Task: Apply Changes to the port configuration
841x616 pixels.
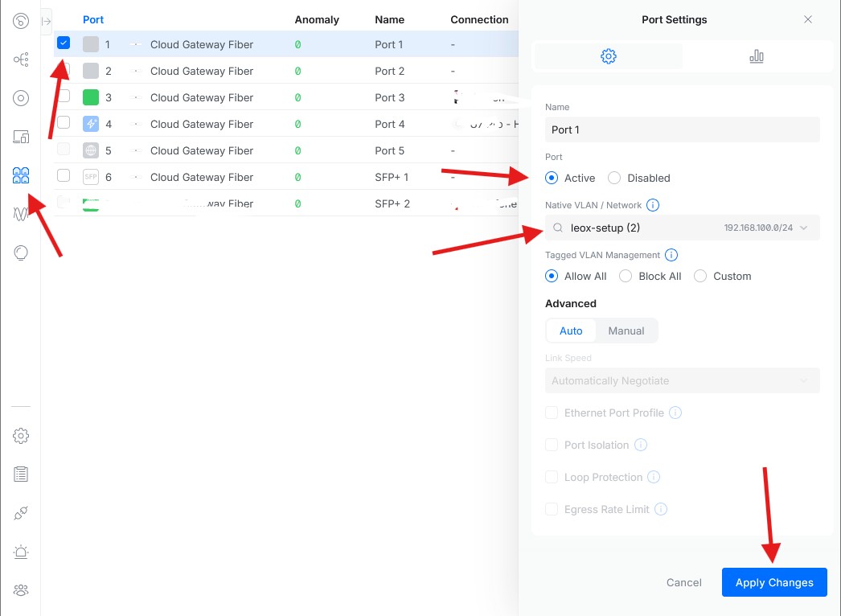Action: coord(773,582)
